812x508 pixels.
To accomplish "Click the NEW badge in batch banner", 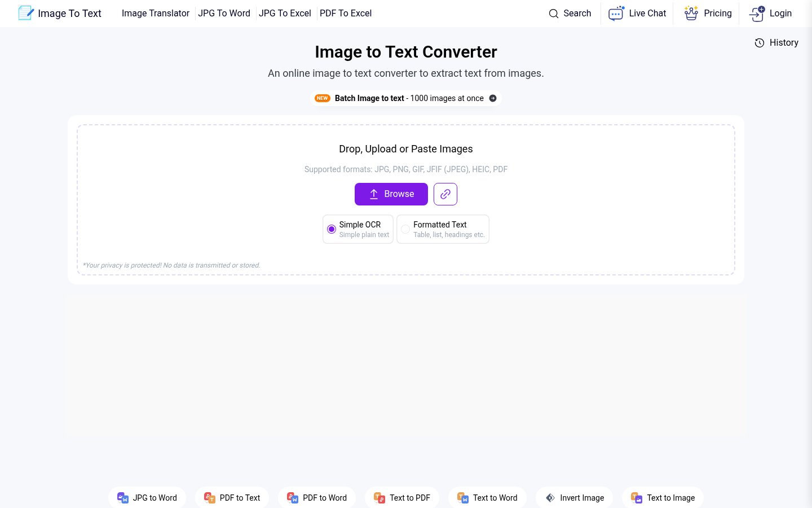I will tap(323, 98).
